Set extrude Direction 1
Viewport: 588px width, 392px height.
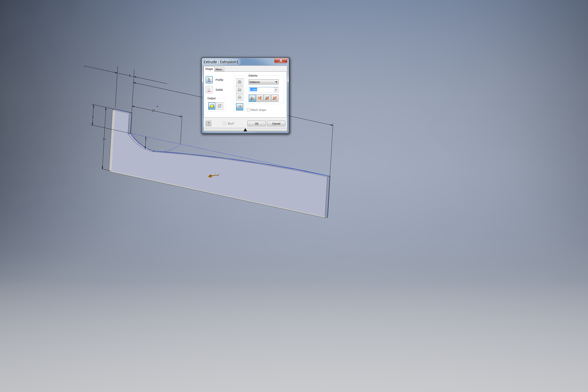pos(252,98)
